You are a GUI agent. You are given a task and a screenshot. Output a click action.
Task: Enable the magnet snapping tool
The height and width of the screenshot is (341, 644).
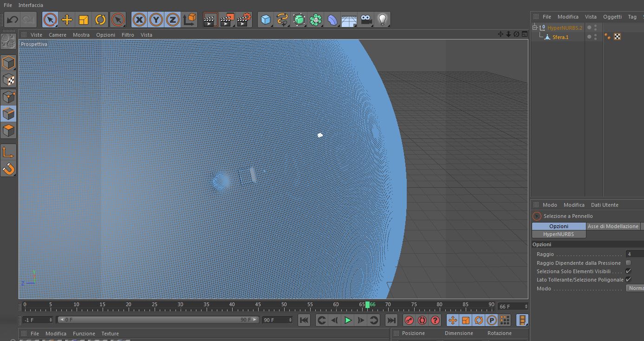click(x=8, y=169)
